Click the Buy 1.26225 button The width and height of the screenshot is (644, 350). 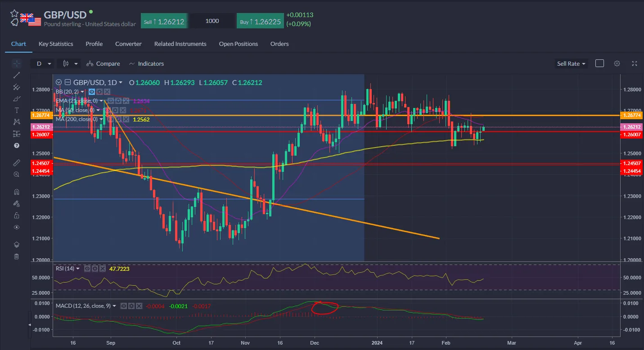click(x=260, y=21)
